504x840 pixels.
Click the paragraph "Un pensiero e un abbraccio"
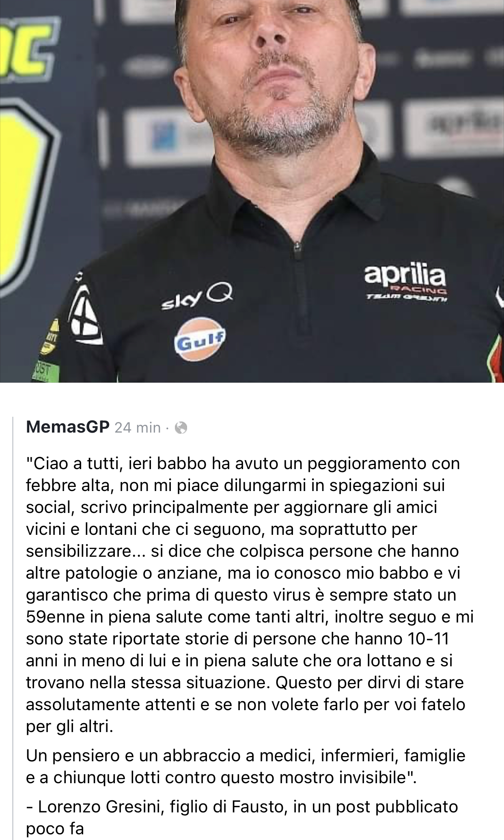(246, 767)
